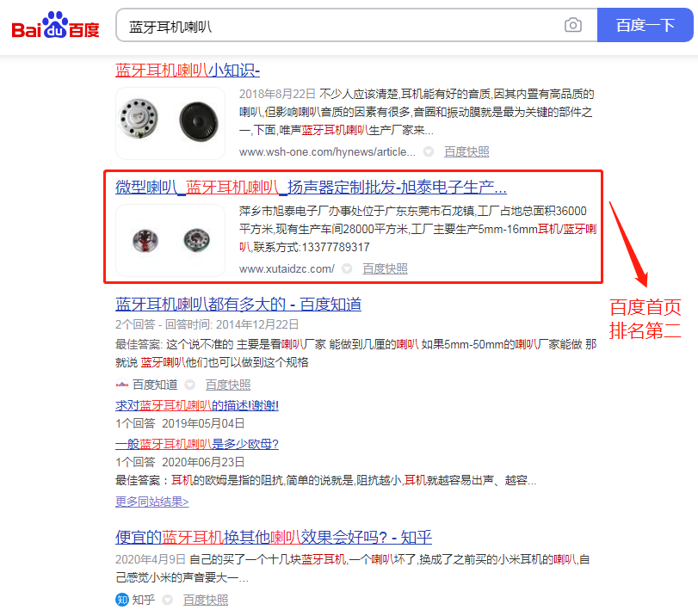Open 一般蓝牙耳机喇叭是多少欧母 question link
The width and height of the screenshot is (698, 616).
click(197, 444)
